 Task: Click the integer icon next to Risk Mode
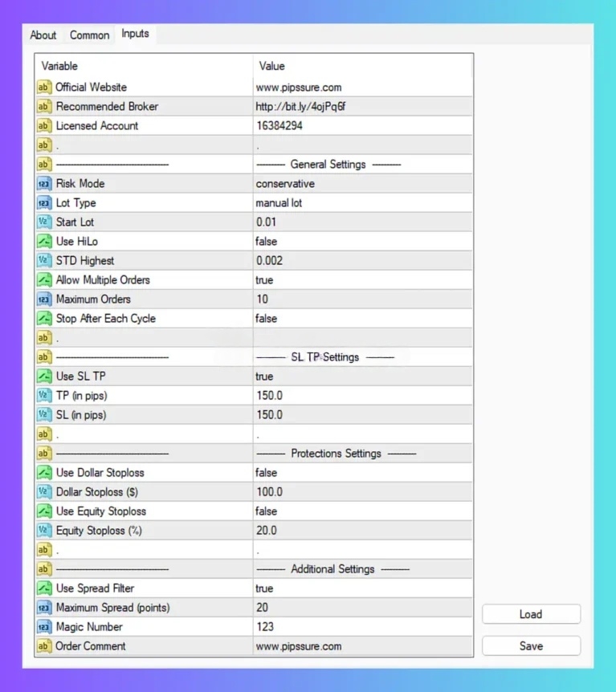click(44, 184)
